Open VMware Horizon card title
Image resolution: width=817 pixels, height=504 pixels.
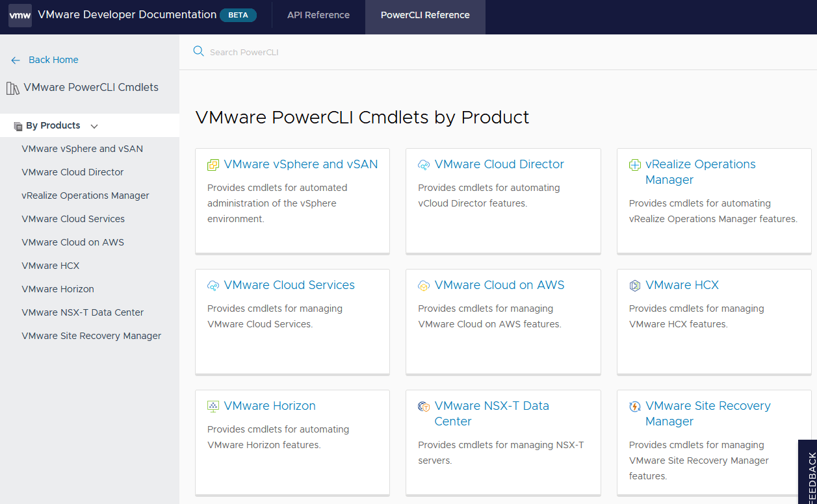(x=270, y=406)
